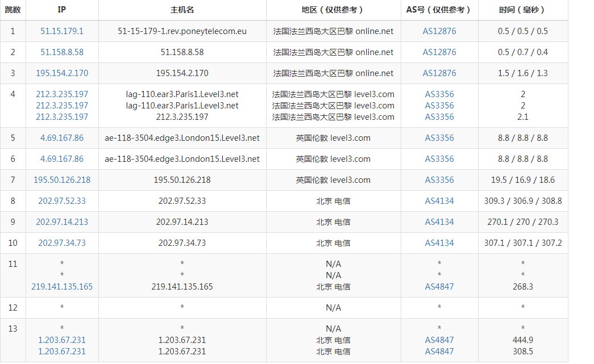
Task: Click the 4.69.167.86 IP link in hop 5
Action: (x=62, y=138)
